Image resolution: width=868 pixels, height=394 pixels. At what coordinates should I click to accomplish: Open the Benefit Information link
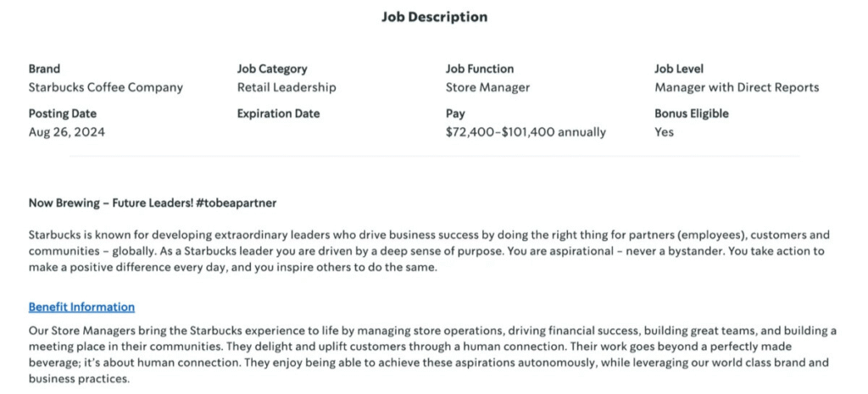[x=81, y=307]
